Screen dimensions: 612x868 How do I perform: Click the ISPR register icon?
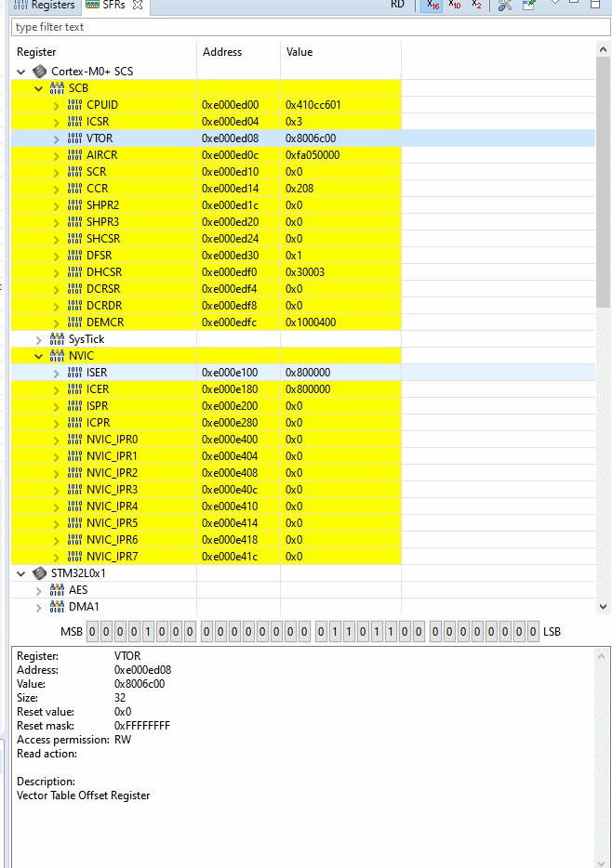74,406
